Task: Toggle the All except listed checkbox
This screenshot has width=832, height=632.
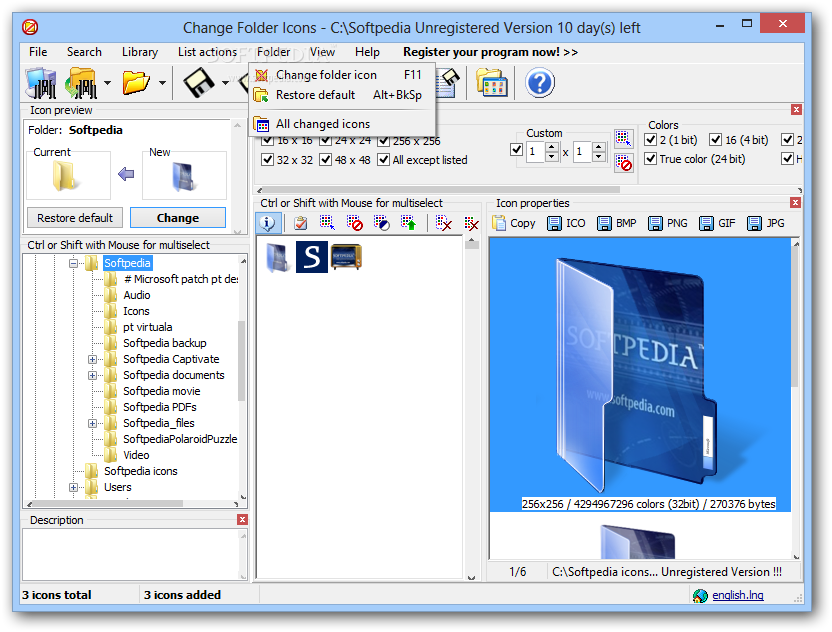Action: 383,160
